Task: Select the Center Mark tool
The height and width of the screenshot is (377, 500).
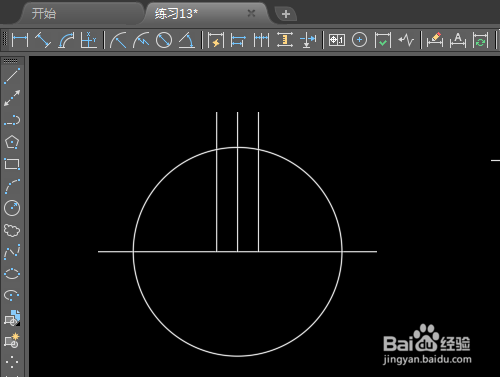Action: pos(359,40)
